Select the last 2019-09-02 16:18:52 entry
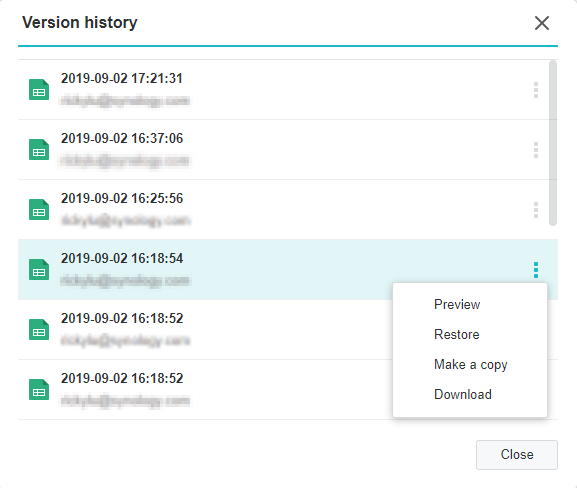Screen dimensions: 577x488 [205, 389]
